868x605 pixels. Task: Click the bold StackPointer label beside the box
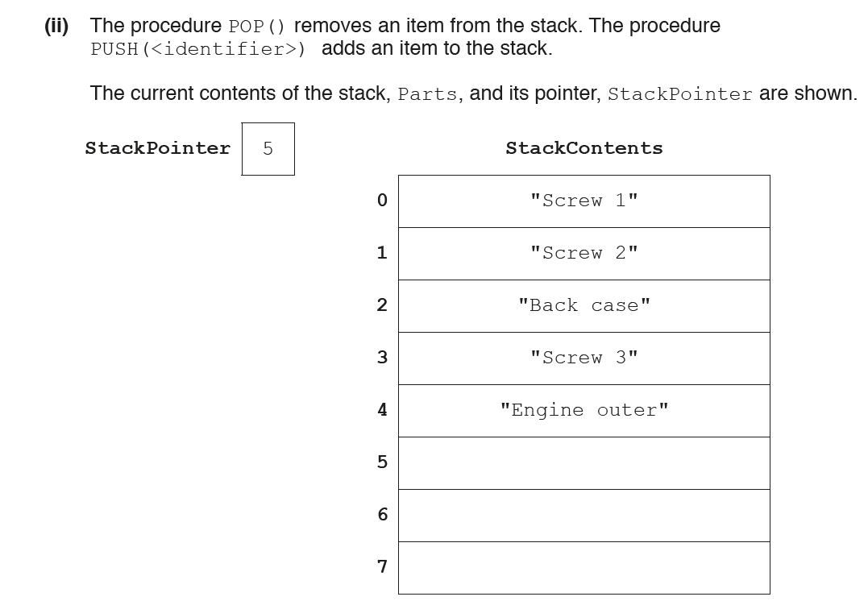(x=157, y=148)
